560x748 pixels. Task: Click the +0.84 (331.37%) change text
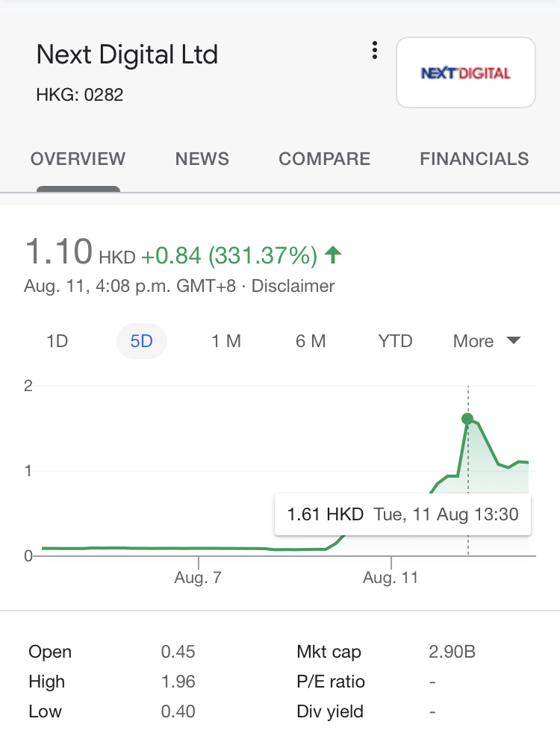tap(229, 256)
